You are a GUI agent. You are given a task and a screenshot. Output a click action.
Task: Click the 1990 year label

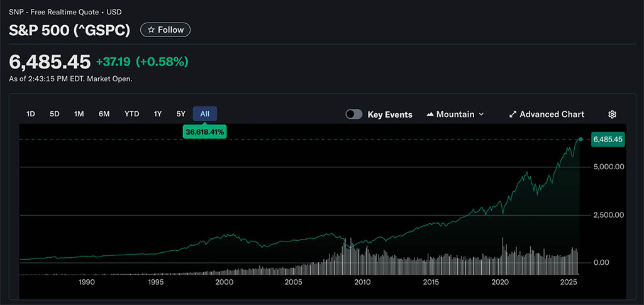[x=87, y=282]
